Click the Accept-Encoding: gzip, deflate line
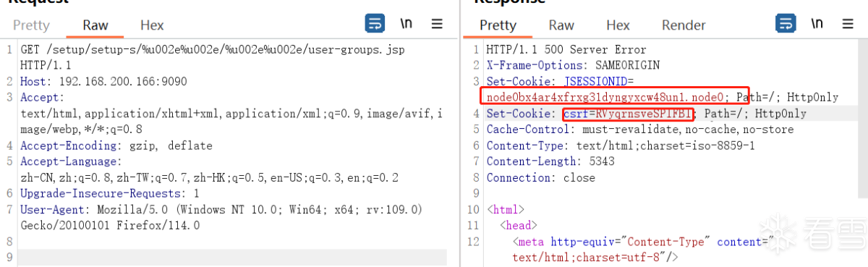This screenshot has height=267, width=868. (x=116, y=145)
